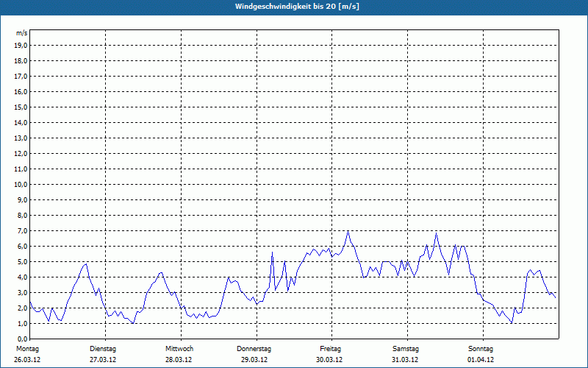Click the date '28.03.12'

point(179,360)
